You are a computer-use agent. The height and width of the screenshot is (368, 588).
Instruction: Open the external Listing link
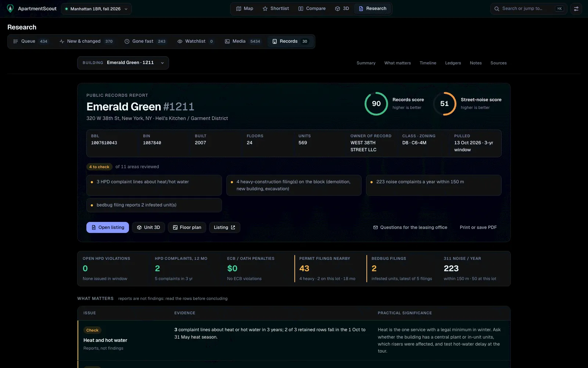(225, 227)
